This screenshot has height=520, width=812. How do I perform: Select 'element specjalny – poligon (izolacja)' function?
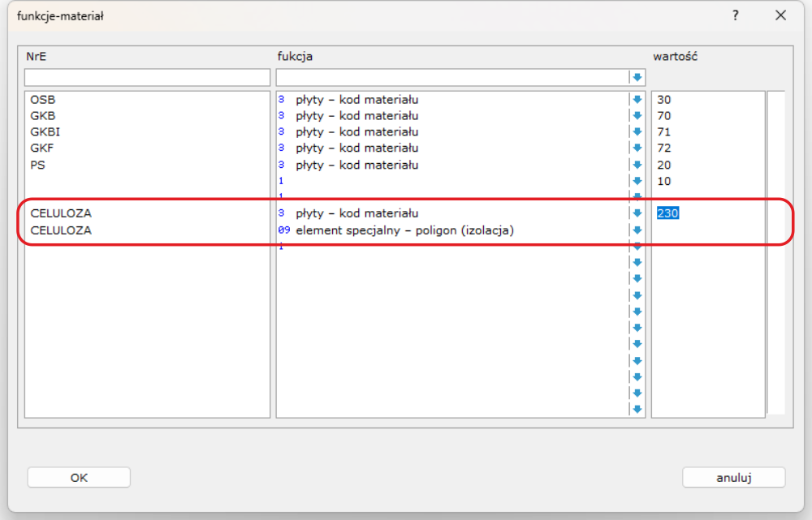404,230
